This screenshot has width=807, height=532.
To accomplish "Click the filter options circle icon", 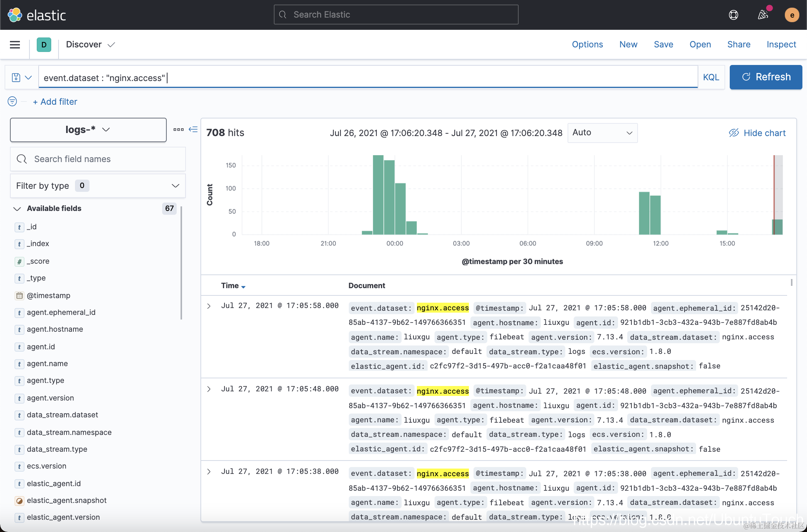I will (x=12, y=101).
